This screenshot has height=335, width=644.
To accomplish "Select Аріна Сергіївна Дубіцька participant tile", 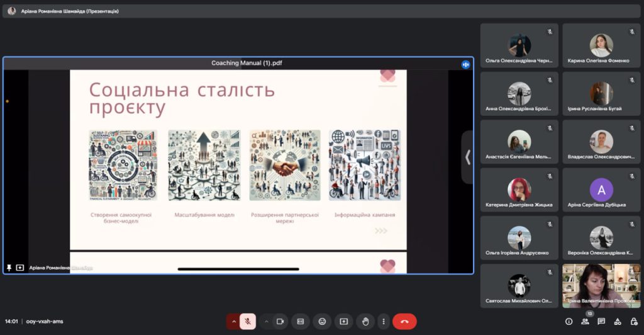I will click(601, 190).
